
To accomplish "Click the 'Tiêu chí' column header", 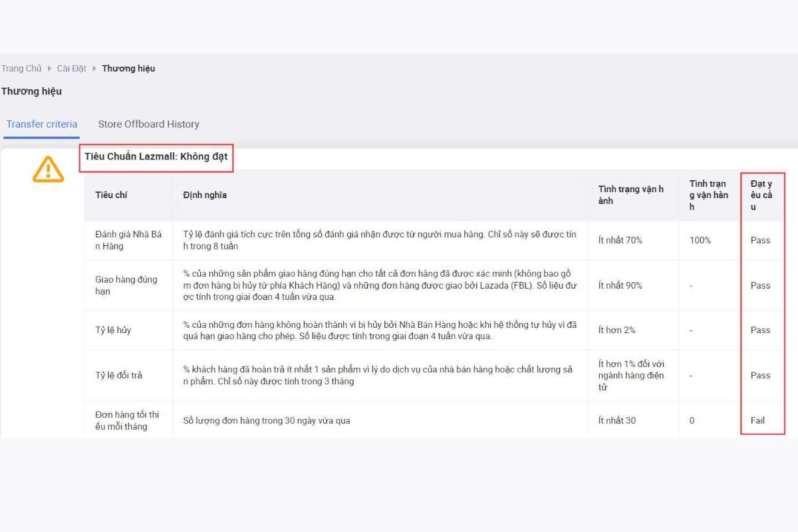I will 111,195.
